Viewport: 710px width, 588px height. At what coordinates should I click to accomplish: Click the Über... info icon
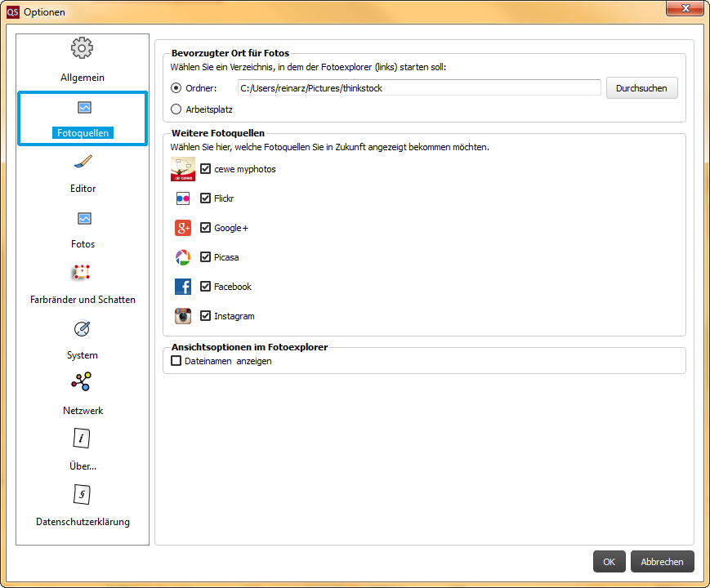82,439
